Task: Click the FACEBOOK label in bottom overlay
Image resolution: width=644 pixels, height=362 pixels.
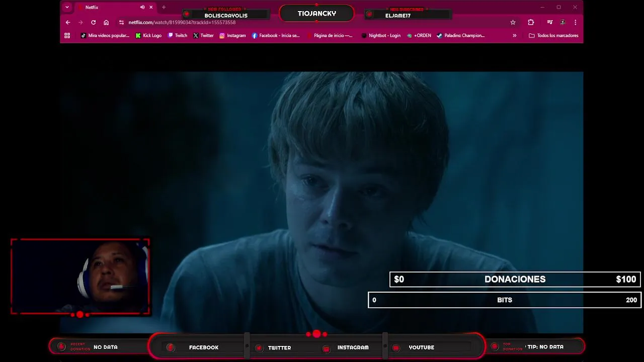Action: click(204, 347)
